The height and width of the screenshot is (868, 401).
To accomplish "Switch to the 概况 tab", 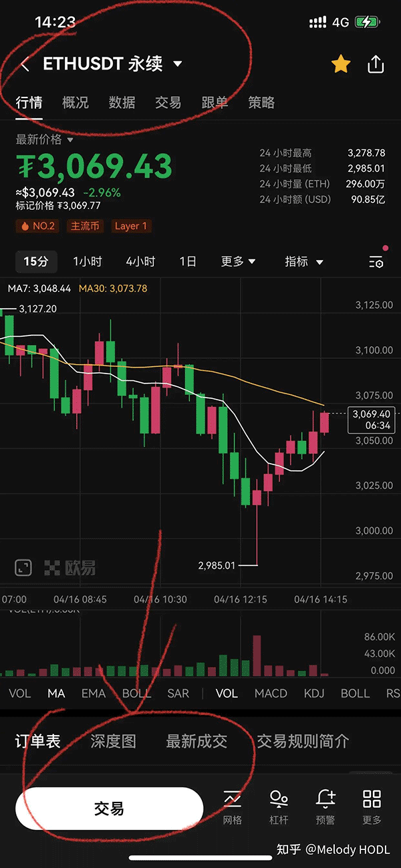I will (x=75, y=103).
